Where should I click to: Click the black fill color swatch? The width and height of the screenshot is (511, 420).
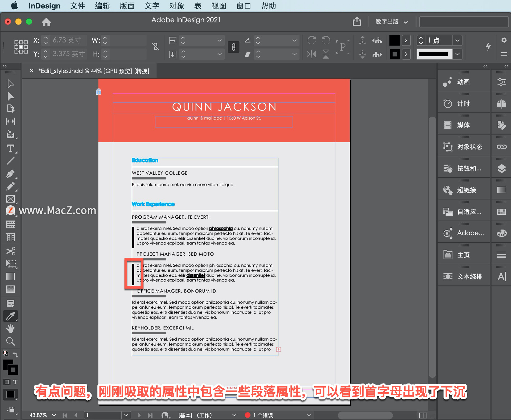coord(394,40)
